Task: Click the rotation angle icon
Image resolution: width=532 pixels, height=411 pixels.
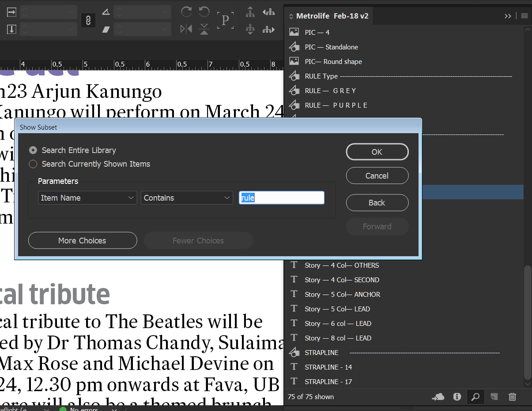Action: (106, 12)
